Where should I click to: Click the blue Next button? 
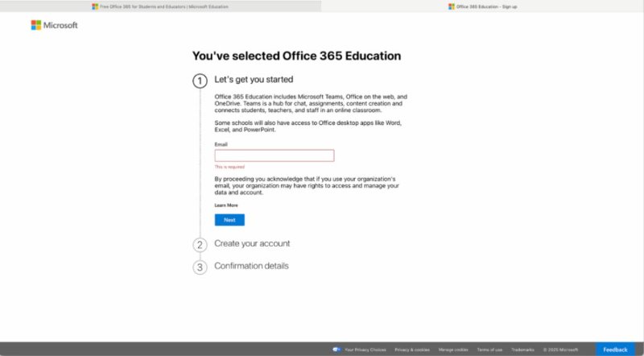pos(229,220)
